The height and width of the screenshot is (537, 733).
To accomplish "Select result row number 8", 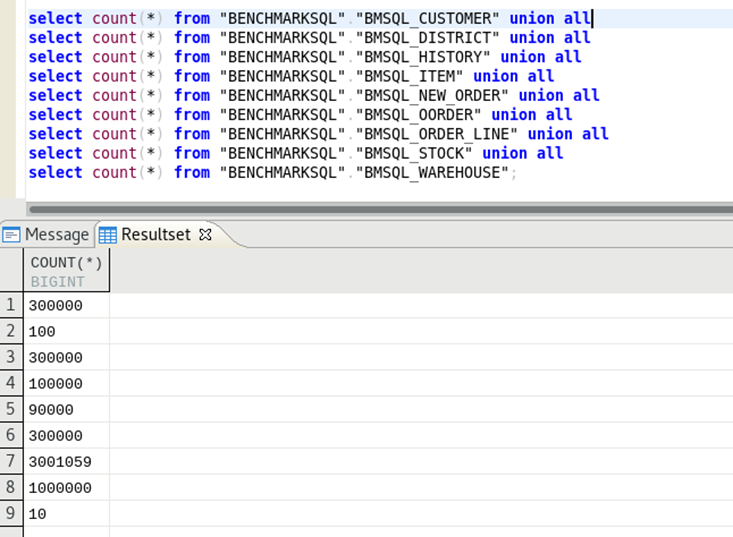I will (x=11, y=487).
